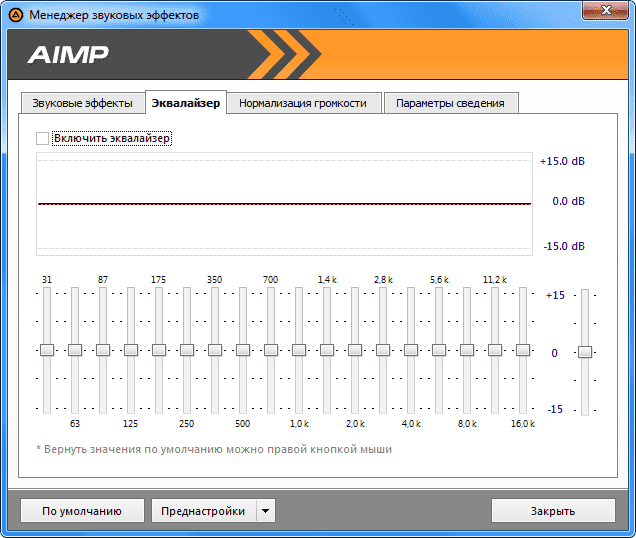The height and width of the screenshot is (538, 636).
Task: Click the 31 Hz band slider handle
Action: [47, 350]
